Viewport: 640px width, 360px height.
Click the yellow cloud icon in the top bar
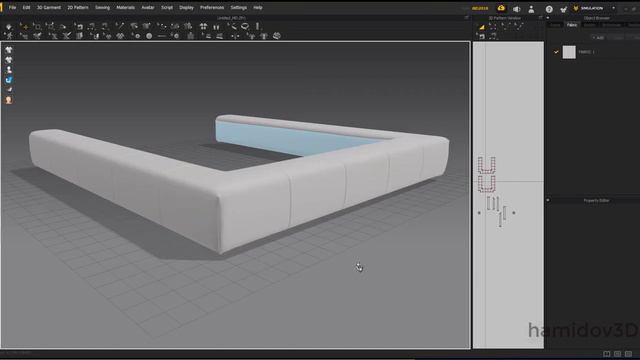click(501, 8)
